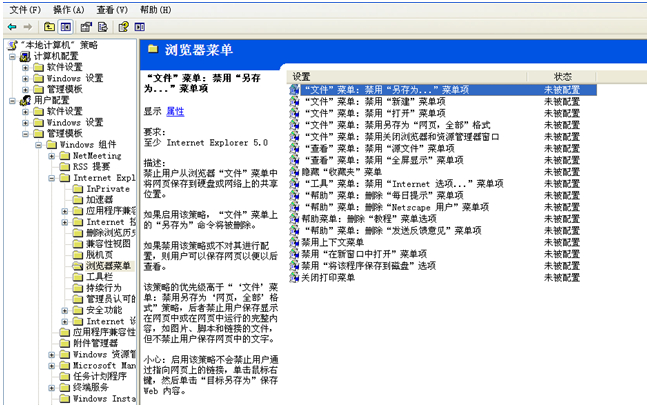Click the Show/Hide Action Pane icon
Viewport: 647px width, 407px height.
142,26
